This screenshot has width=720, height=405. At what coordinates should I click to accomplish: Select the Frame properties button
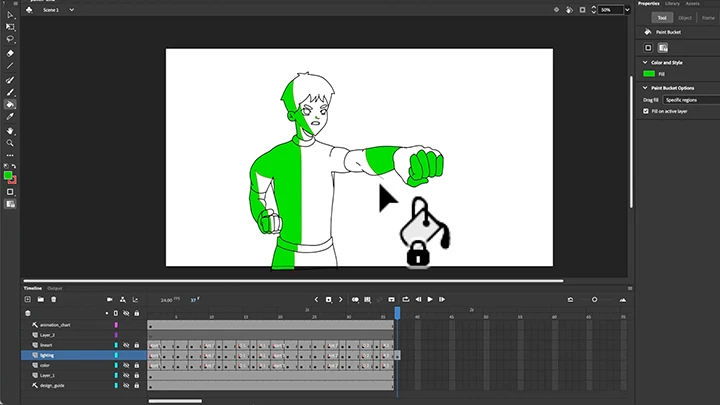pyautogui.click(x=708, y=18)
